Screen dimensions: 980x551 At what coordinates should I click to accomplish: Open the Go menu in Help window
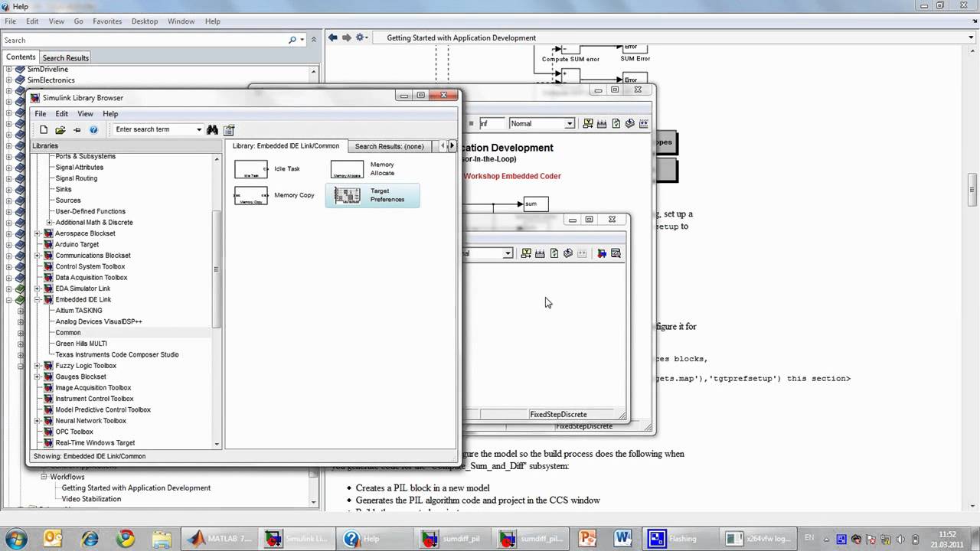78,21
